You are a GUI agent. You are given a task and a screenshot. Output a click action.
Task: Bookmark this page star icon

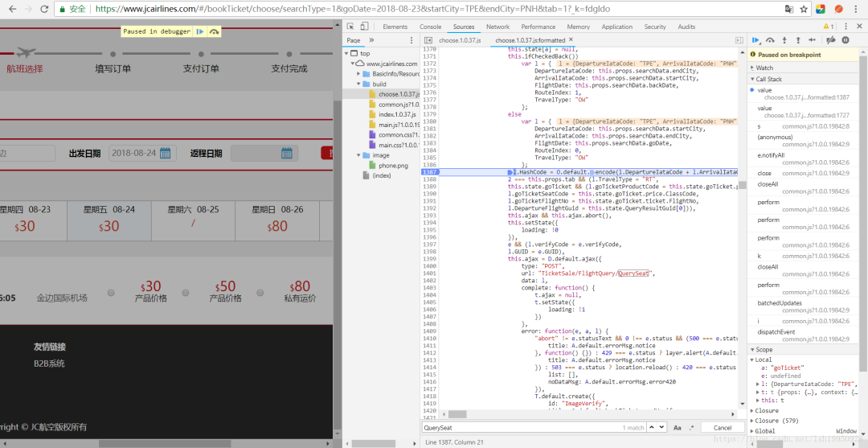click(804, 9)
